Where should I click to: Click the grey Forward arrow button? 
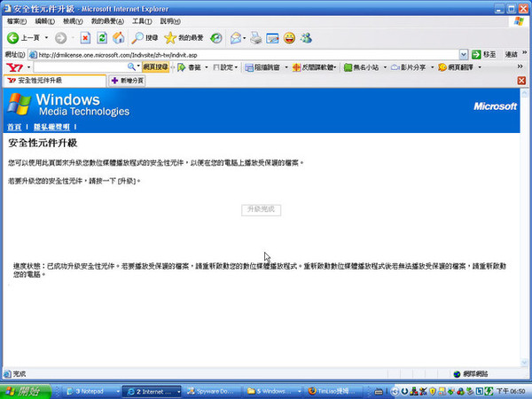[x=60, y=38]
